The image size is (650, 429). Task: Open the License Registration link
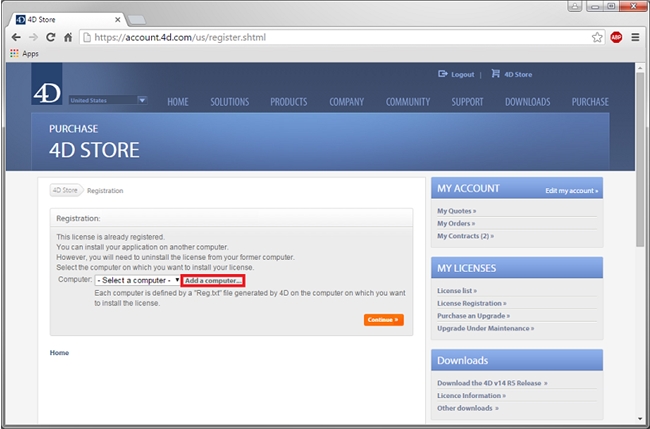pos(471,302)
